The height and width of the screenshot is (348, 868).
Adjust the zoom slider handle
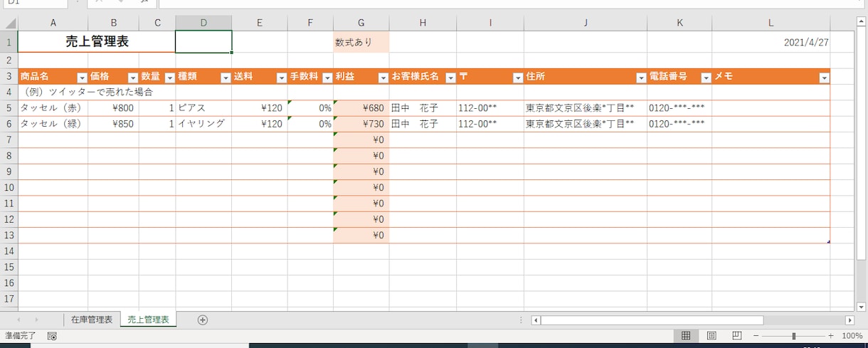pyautogui.click(x=794, y=336)
